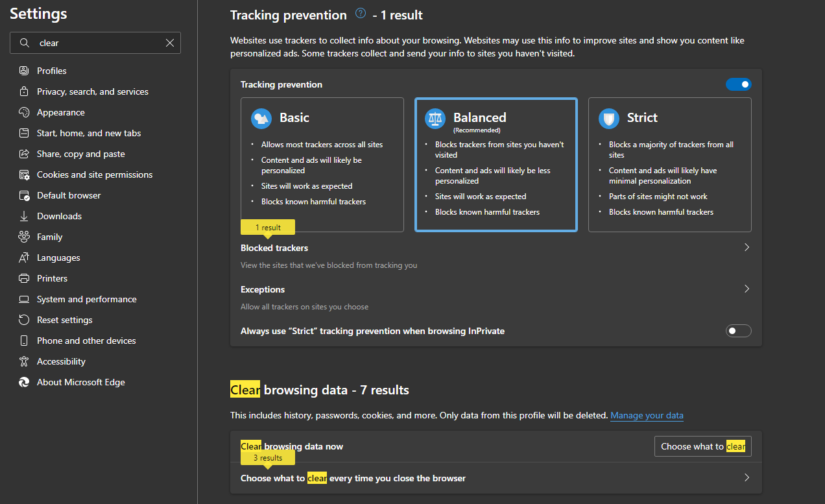Click the Accessibility figure icon
The image size is (825, 504).
point(24,361)
